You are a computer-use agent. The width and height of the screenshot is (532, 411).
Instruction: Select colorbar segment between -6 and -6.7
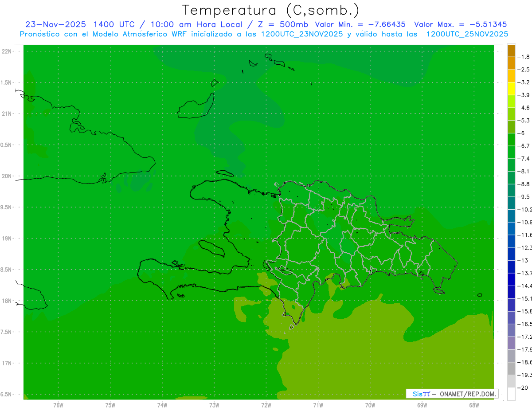click(511, 139)
